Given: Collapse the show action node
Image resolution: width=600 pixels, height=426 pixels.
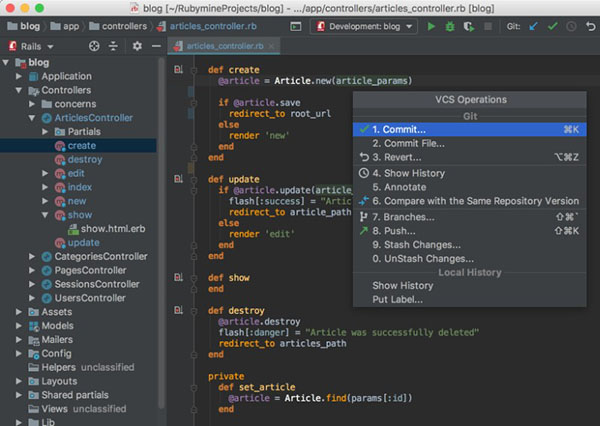Looking at the screenshot, I should pos(45,215).
